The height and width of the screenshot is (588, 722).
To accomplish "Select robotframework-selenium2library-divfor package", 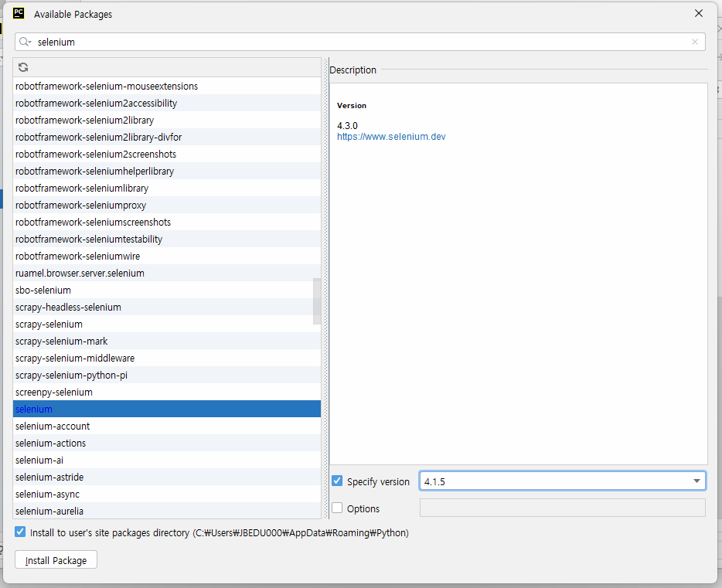I will tap(167, 137).
